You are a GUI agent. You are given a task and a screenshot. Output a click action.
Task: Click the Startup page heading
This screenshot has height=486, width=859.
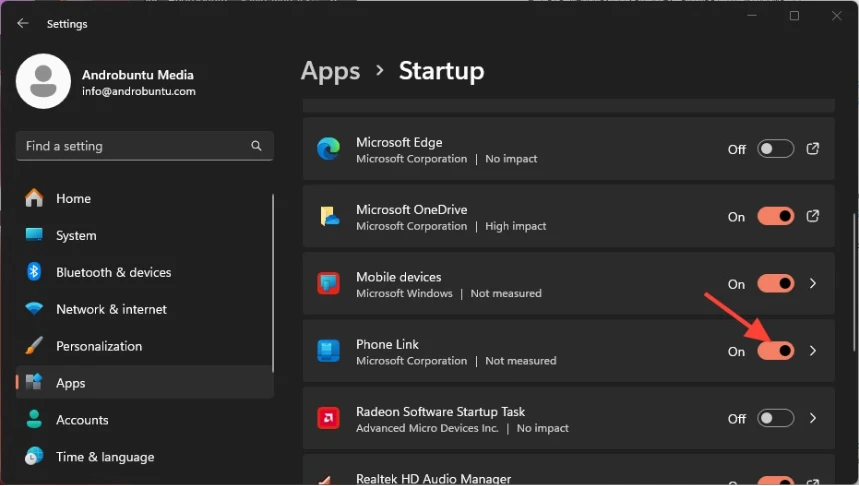pyautogui.click(x=442, y=71)
